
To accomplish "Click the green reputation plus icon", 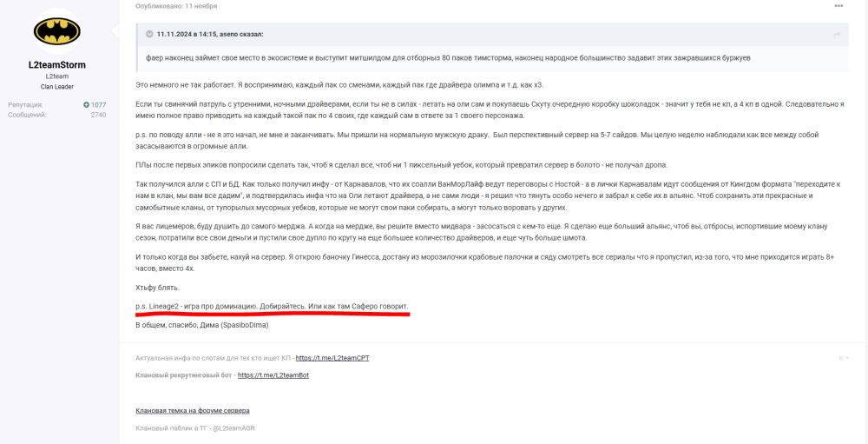I will 86,104.
